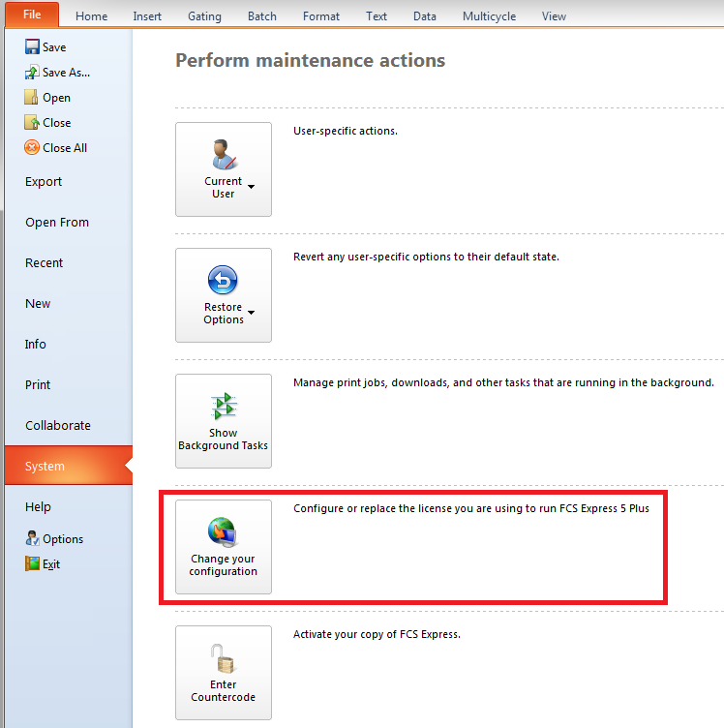724x728 pixels.
Task: Click the Exit icon in sidebar
Action: [x=32, y=564]
